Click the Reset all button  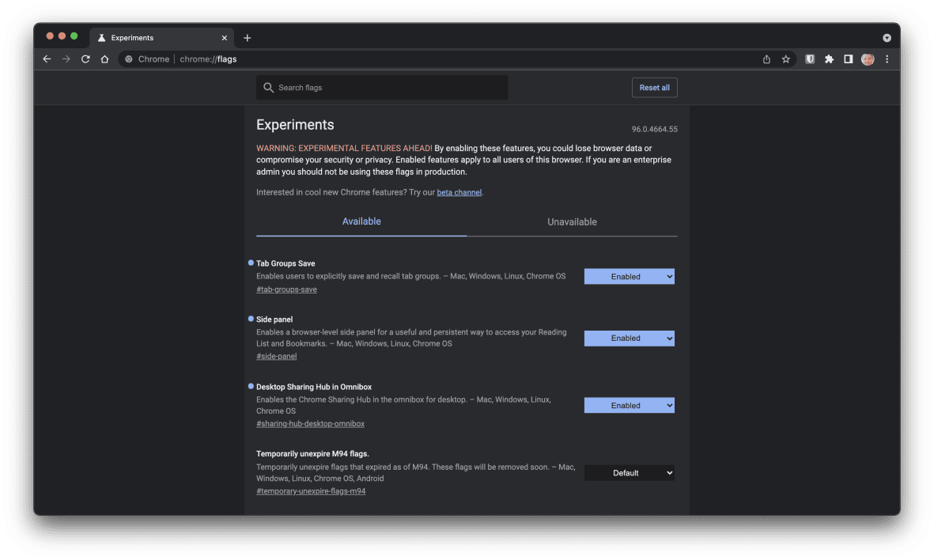click(655, 88)
